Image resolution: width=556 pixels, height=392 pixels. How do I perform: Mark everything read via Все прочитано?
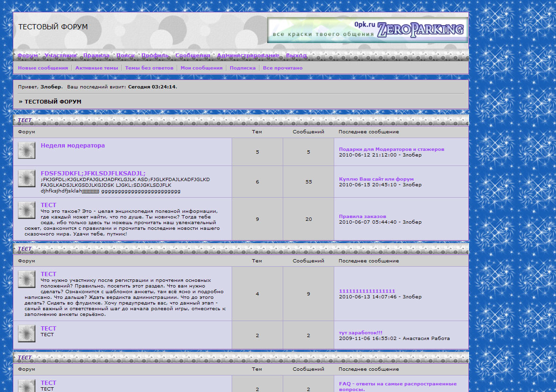283,68
